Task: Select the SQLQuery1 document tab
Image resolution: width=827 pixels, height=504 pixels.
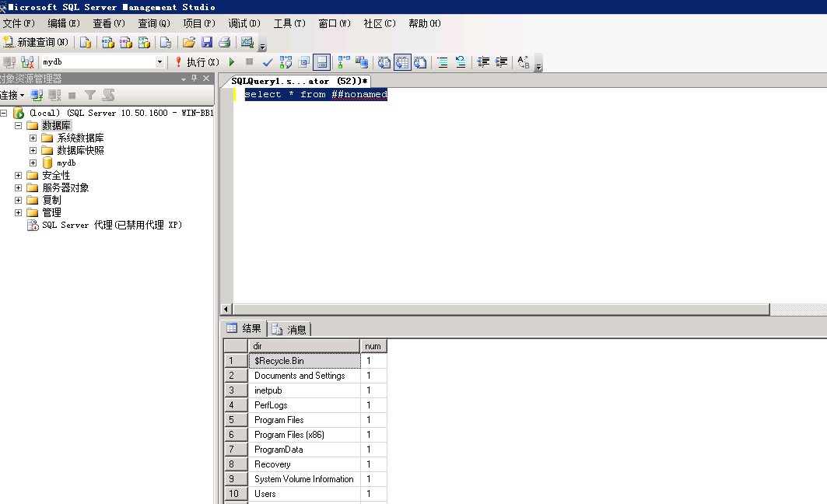Action: (x=299, y=81)
